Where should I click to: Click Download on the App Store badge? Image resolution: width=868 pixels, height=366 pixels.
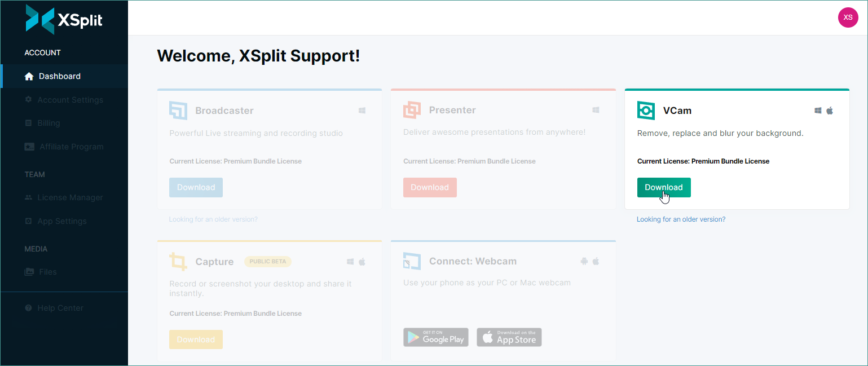tap(509, 337)
